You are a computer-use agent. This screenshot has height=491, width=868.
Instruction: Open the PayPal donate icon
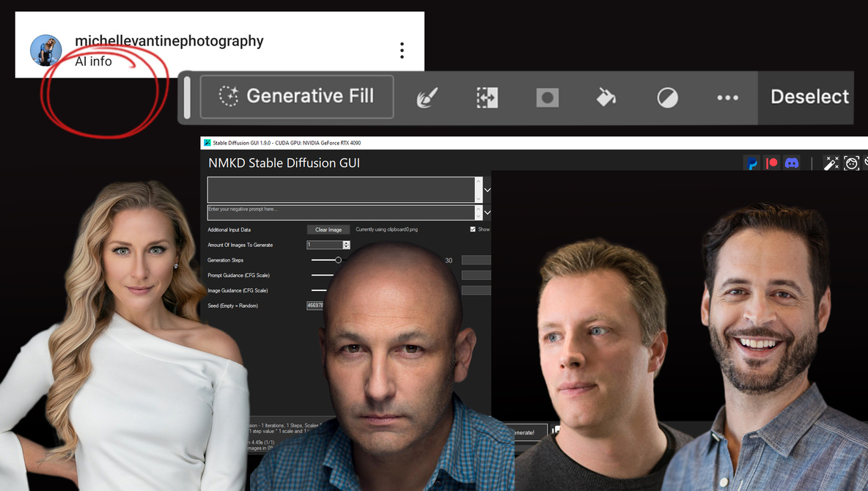[751, 163]
